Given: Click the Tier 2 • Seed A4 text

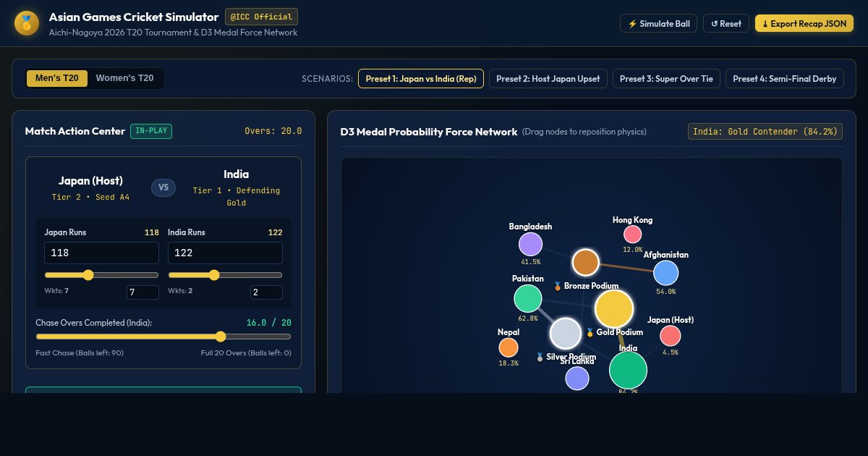Looking at the screenshot, I should click(90, 197).
